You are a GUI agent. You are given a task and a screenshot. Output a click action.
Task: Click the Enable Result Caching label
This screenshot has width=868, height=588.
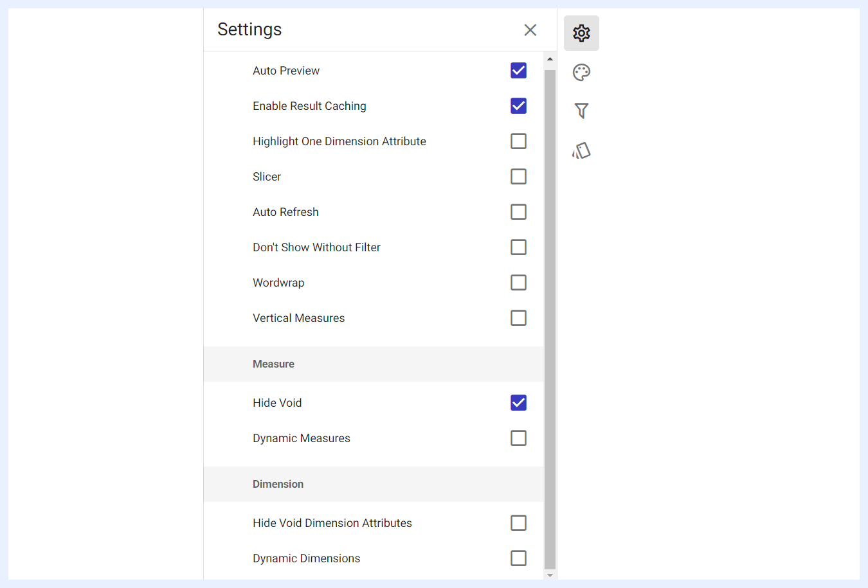tap(309, 106)
